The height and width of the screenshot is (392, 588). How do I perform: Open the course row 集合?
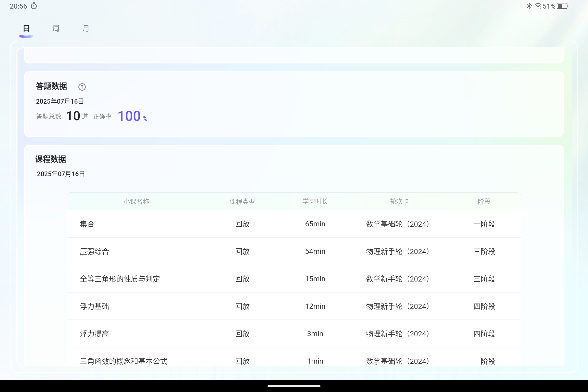click(x=87, y=224)
